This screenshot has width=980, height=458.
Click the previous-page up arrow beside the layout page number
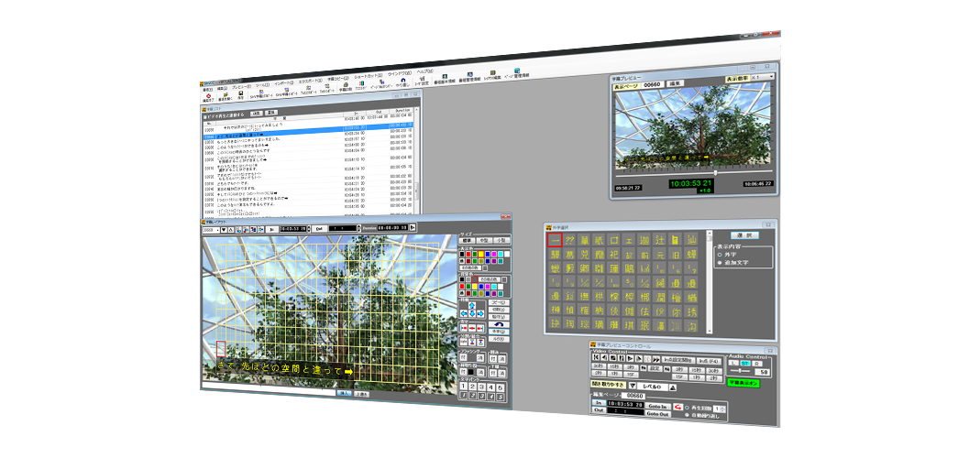[x=231, y=229]
